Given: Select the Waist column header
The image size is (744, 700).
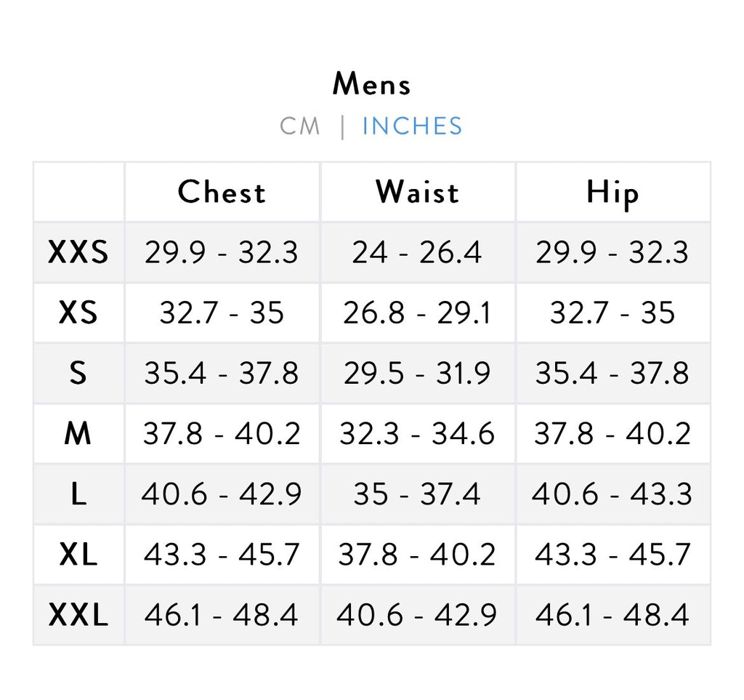Looking at the screenshot, I should click(418, 193).
